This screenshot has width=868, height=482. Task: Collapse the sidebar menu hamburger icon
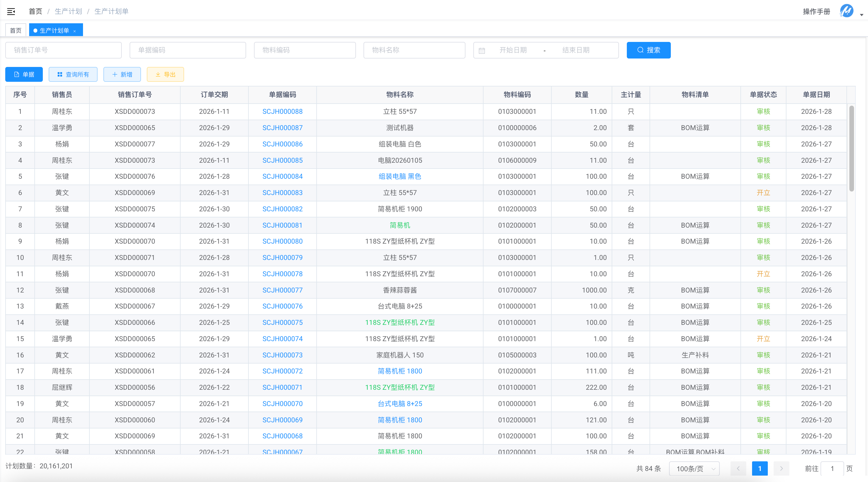[x=11, y=11]
